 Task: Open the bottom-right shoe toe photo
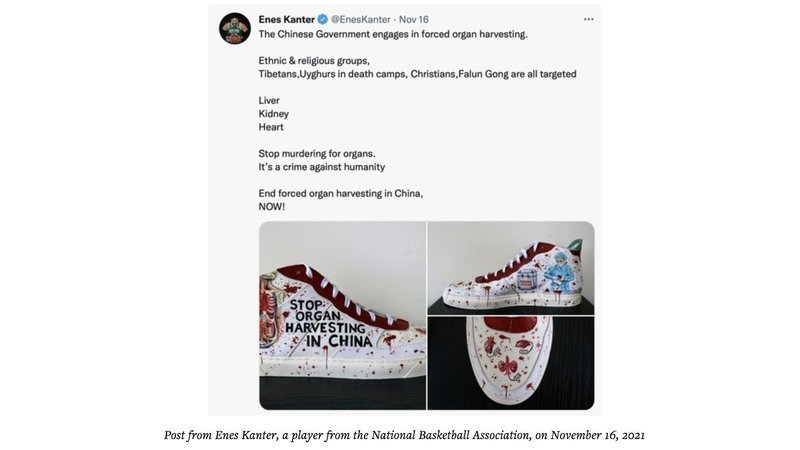pyautogui.click(x=510, y=362)
